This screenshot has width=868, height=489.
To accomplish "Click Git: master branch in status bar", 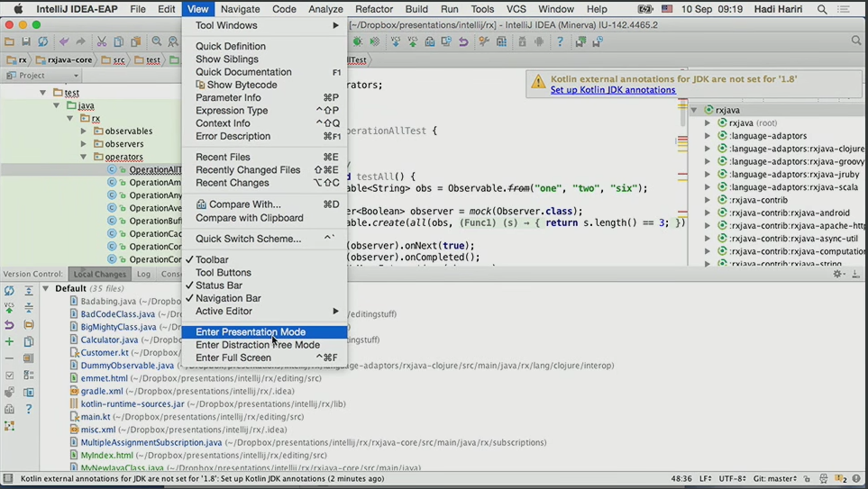I will click(774, 478).
